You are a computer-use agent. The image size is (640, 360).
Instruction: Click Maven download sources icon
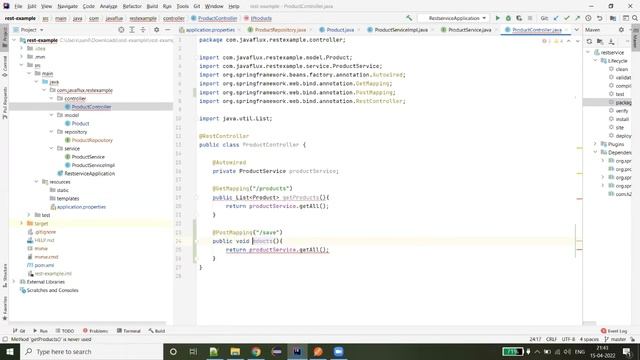point(611,41)
